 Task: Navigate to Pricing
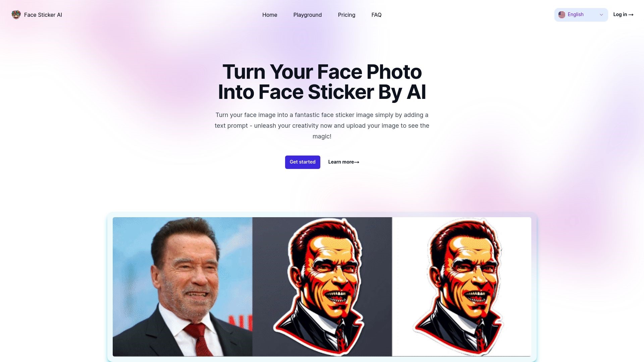(x=346, y=15)
